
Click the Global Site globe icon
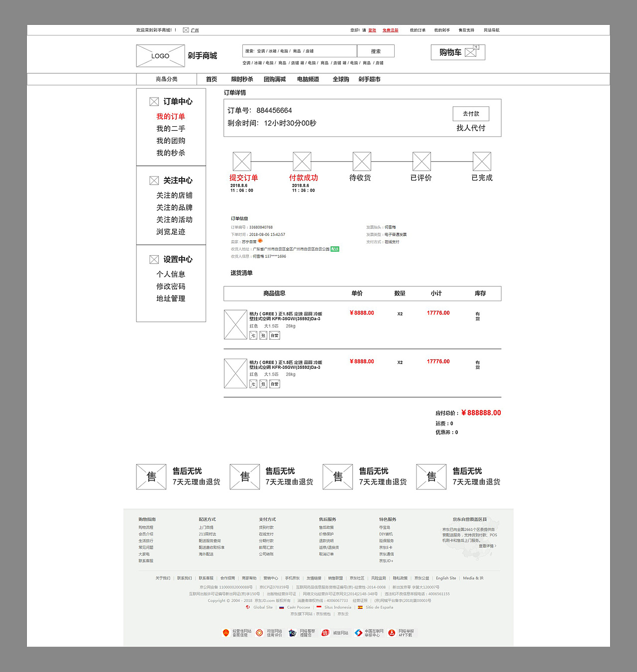[248, 607]
